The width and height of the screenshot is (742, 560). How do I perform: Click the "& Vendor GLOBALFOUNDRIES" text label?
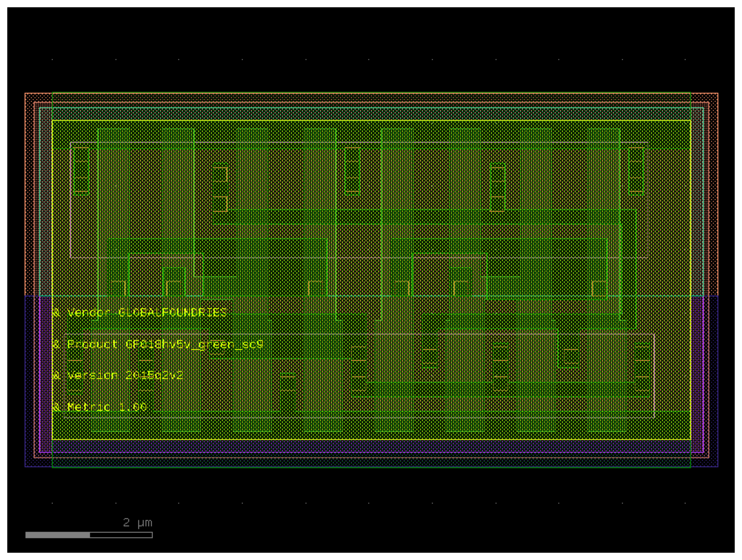(x=140, y=313)
